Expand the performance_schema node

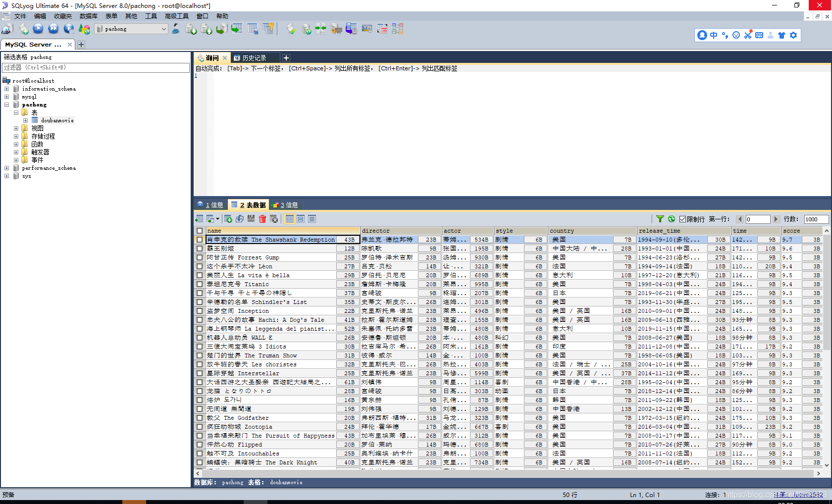coord(7,168)
